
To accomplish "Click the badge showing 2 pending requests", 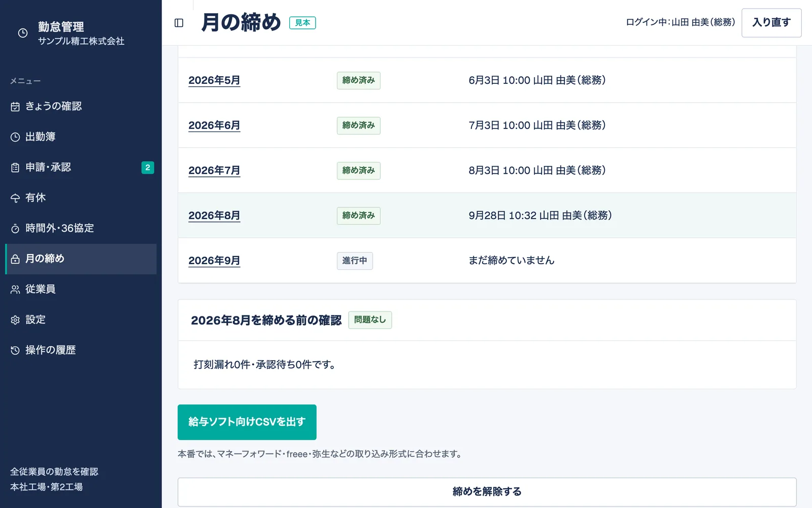I will (x=148, y=168).
